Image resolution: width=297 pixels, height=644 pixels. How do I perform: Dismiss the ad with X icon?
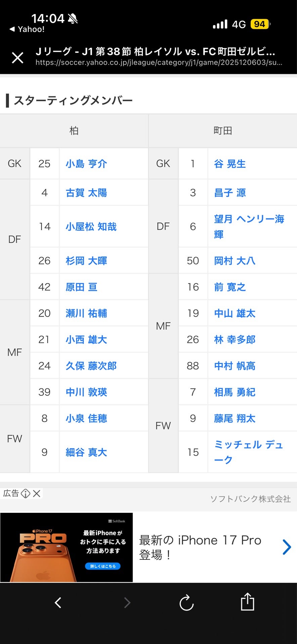click(37, 493)
